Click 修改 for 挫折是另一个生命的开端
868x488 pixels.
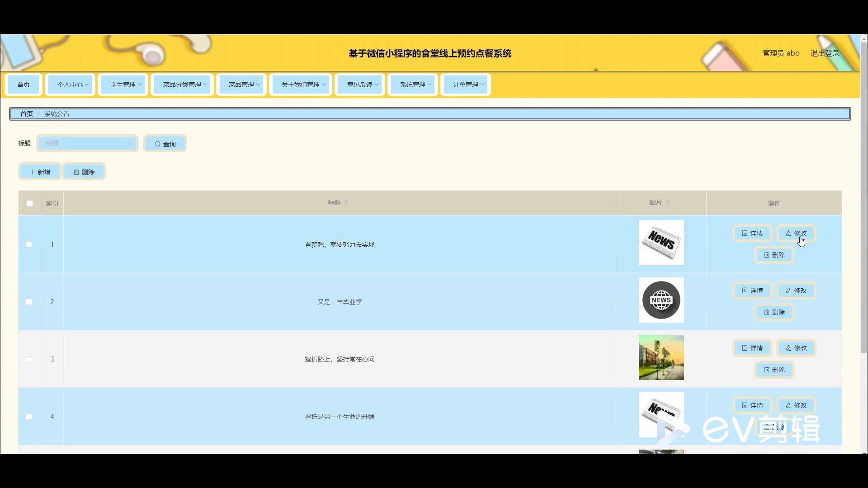point(796,405)
